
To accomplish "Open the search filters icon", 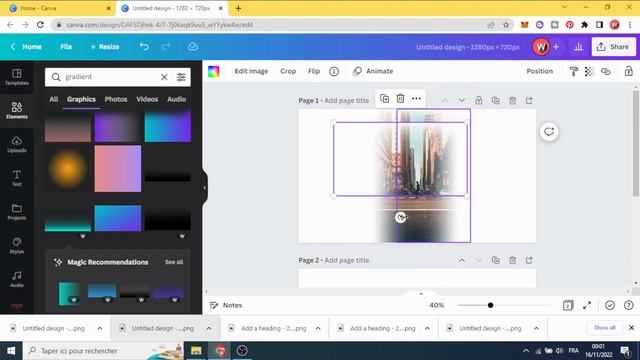I will 181,77.
